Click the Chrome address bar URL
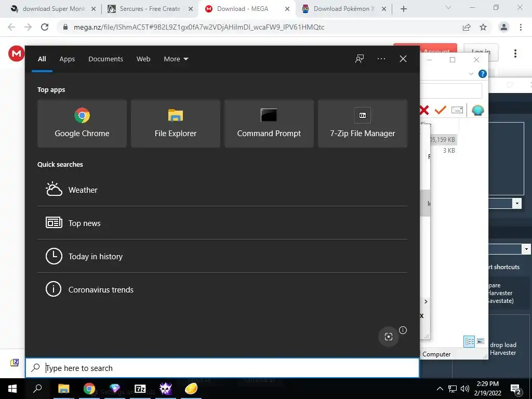The width and height of the screenshot is (532, 399). point(199,27)
